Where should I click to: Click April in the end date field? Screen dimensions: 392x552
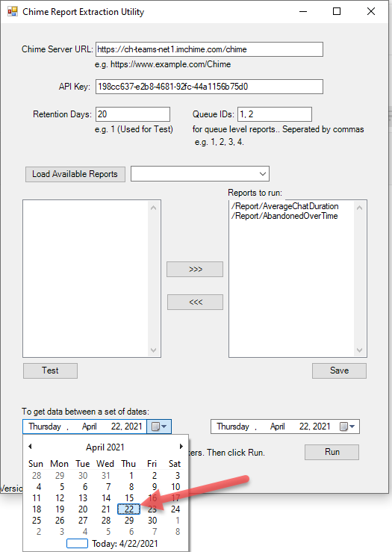point(277,427)
